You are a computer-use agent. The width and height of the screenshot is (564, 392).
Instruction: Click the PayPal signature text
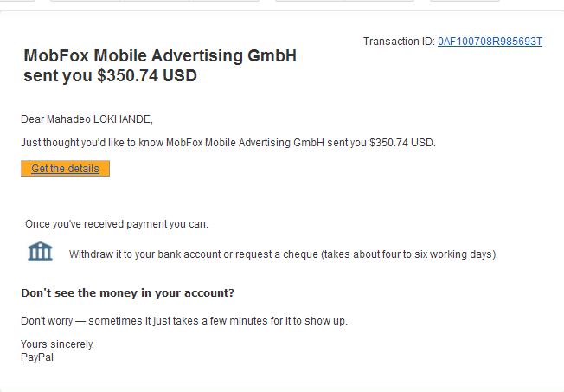click(36, 357)
